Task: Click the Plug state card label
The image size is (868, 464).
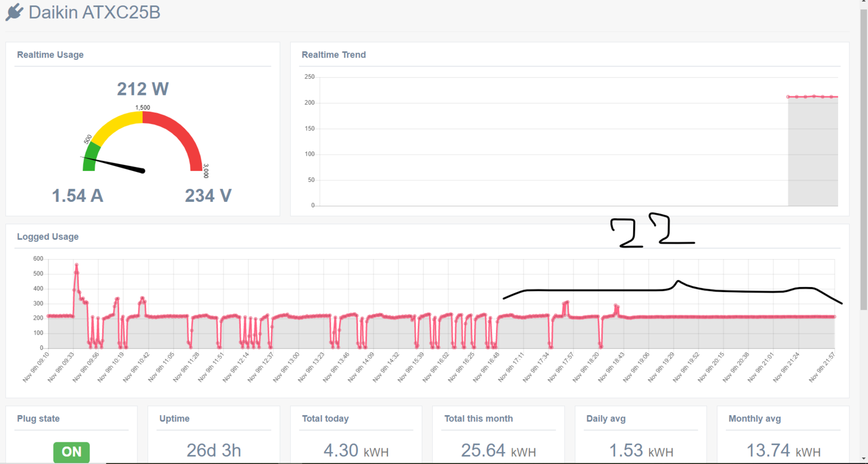Action: click(x=39, y=418)
